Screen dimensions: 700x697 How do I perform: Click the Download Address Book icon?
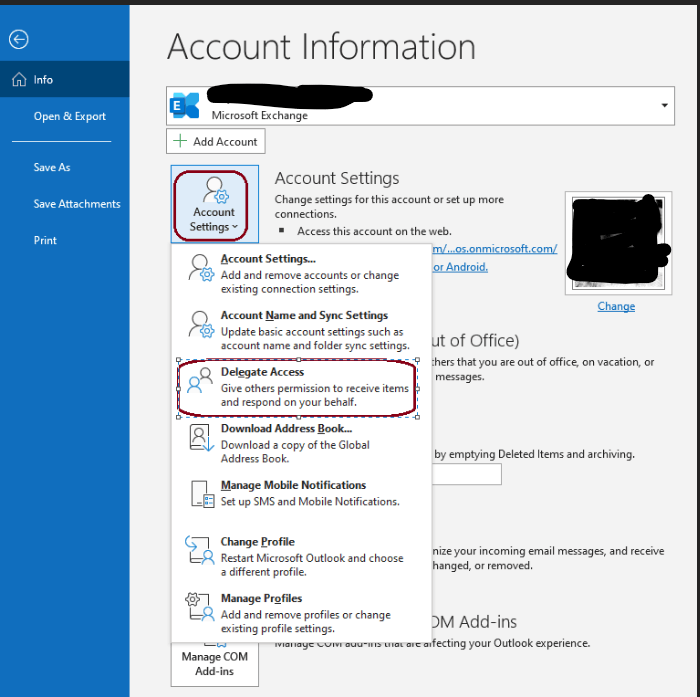tap(201, 438)
